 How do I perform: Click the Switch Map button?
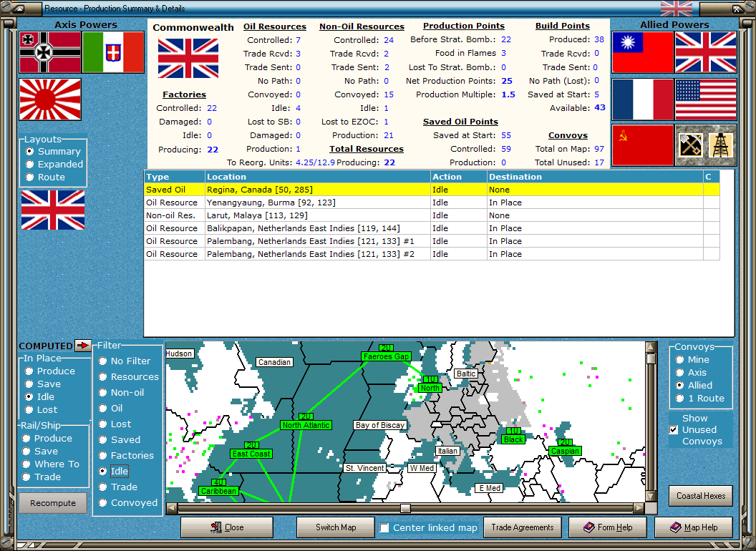[336, 527]
